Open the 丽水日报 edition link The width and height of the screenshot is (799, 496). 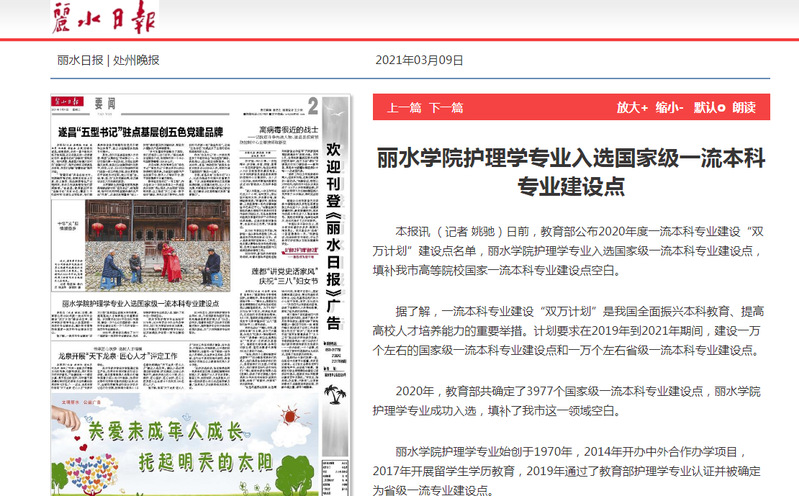pos(78,60)
